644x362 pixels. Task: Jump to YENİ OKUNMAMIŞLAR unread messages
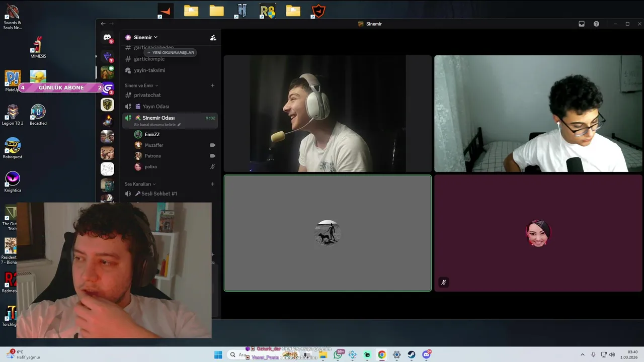coord(170,53)
